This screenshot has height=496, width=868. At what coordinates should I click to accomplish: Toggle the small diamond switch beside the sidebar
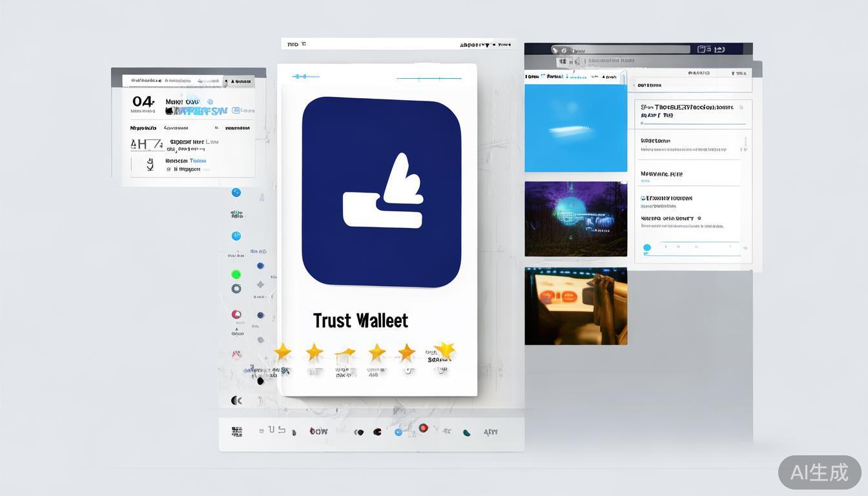pyautogui.click(x=260, y=284)
